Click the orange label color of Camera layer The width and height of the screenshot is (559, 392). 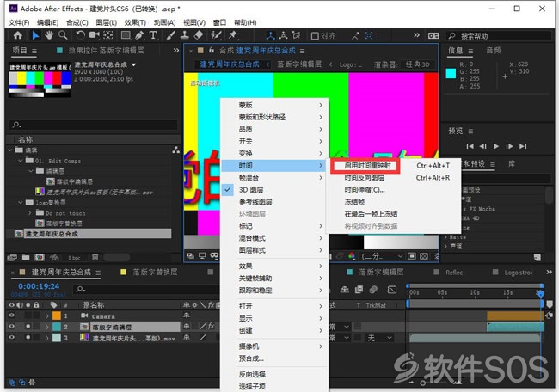57,315
